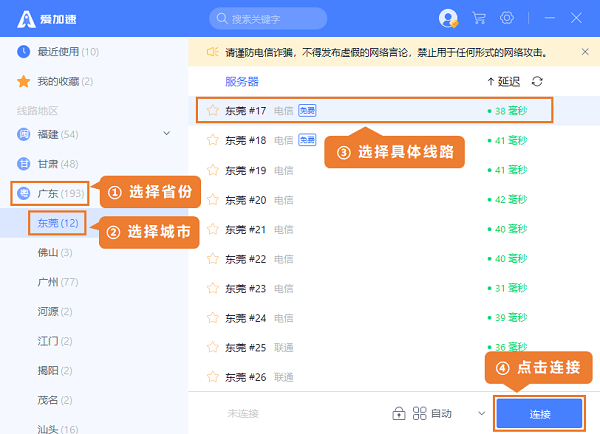
Task: Open settings via the gear icon
Action: (507, 18)
